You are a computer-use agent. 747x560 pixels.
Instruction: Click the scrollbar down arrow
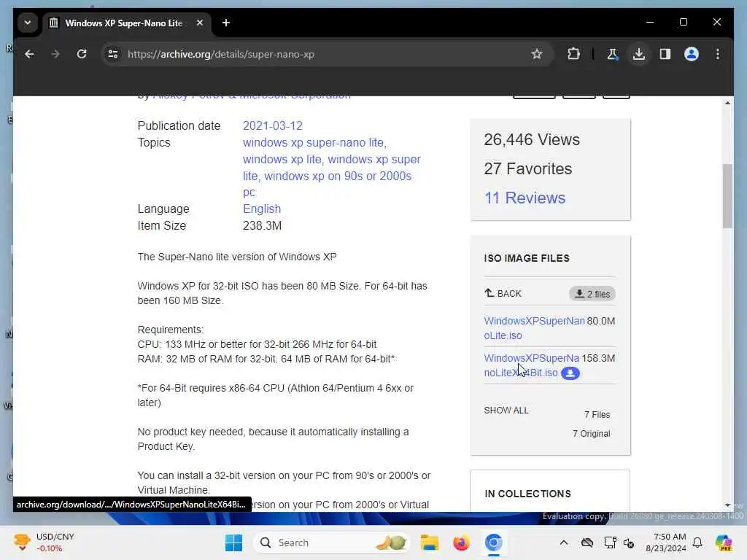tap(727, 505)
